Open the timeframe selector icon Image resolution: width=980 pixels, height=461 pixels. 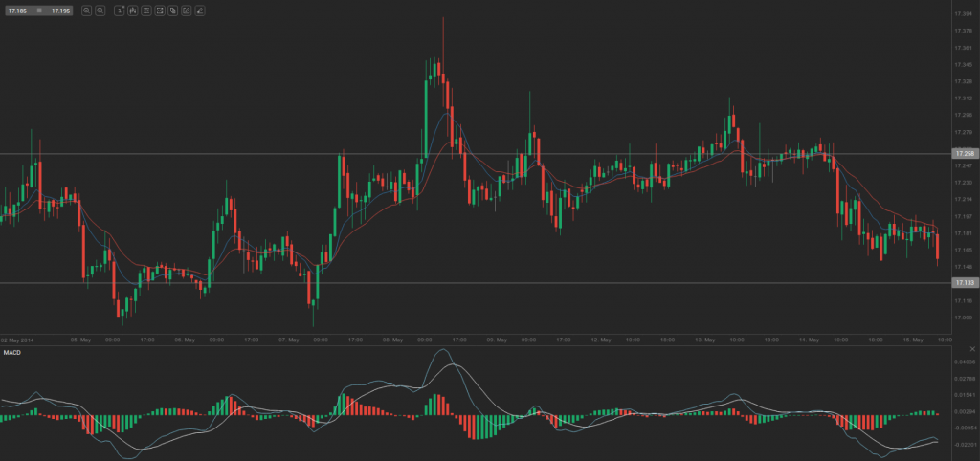pos(119,11)
